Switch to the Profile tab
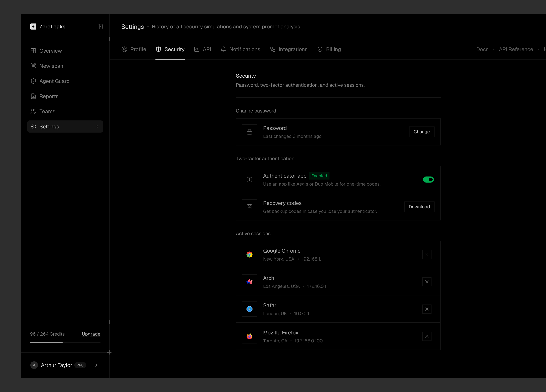 point(134,49)
